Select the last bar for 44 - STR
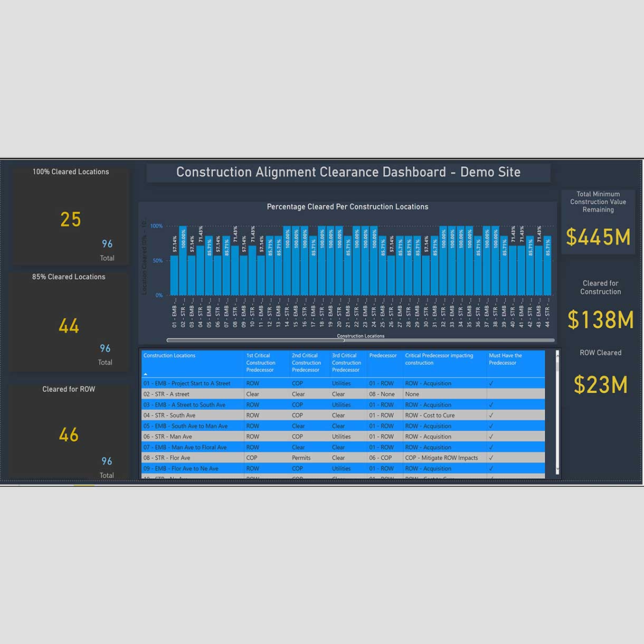 pos(547,267)
